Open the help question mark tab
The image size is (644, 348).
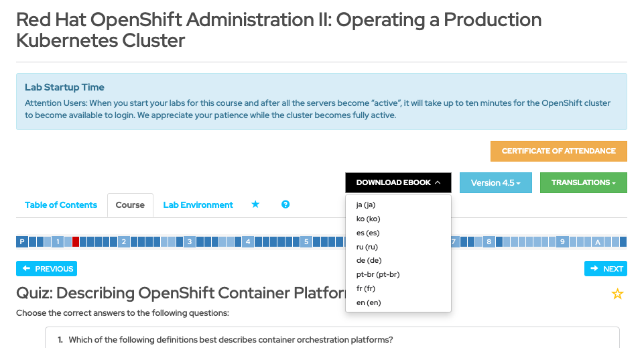coord(285,205)
